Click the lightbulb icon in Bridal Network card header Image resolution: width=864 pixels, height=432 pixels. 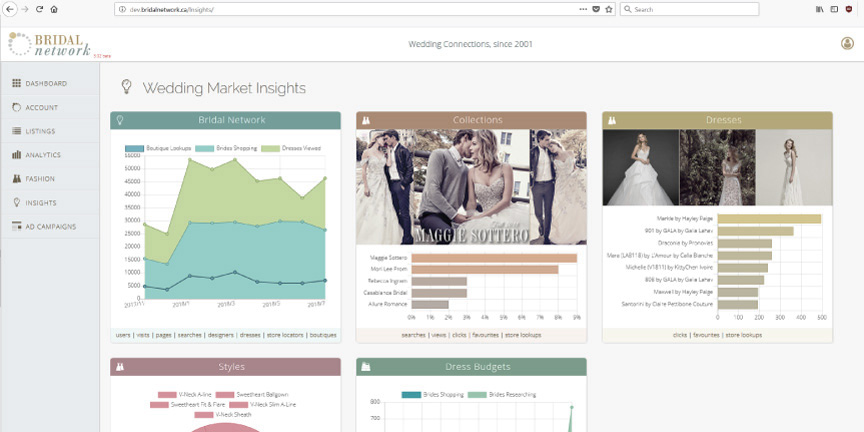click(119, 120)
